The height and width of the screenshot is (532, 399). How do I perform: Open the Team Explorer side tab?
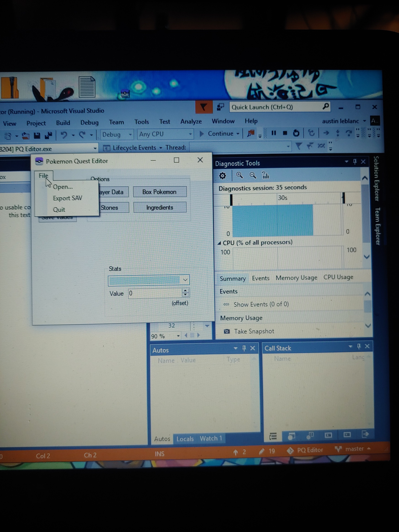point(378,226)
